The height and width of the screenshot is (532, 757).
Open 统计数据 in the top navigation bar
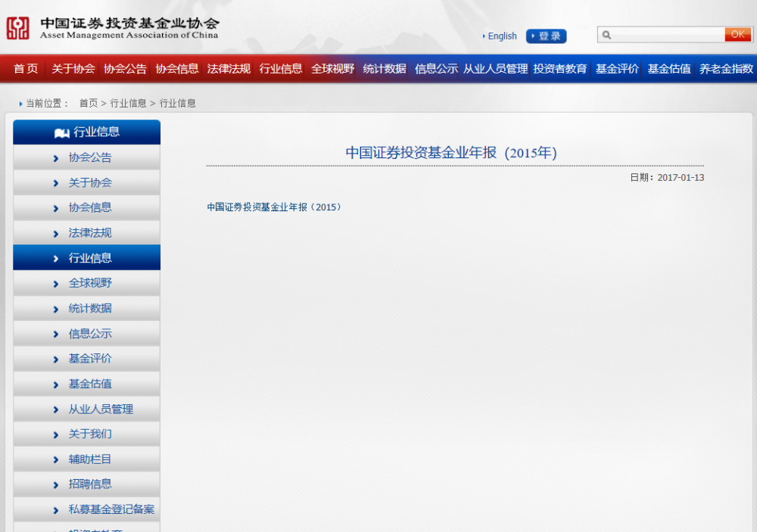pyautogui.click(x=385, y=69)
